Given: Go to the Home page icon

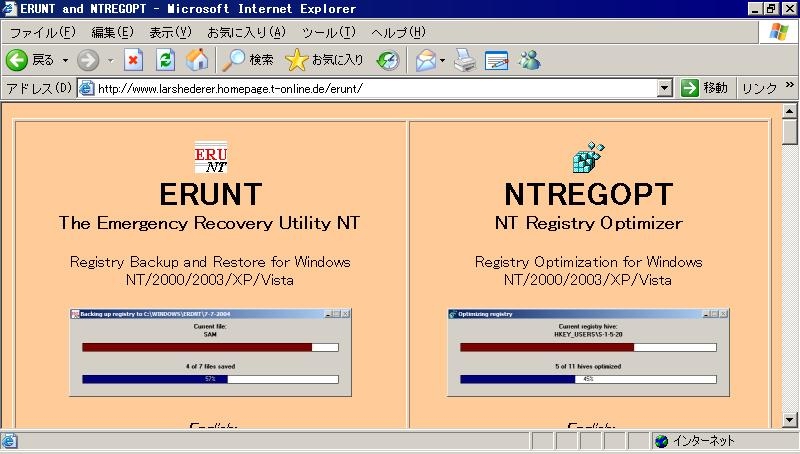Looking at the screenshot, I should (197, 60).
